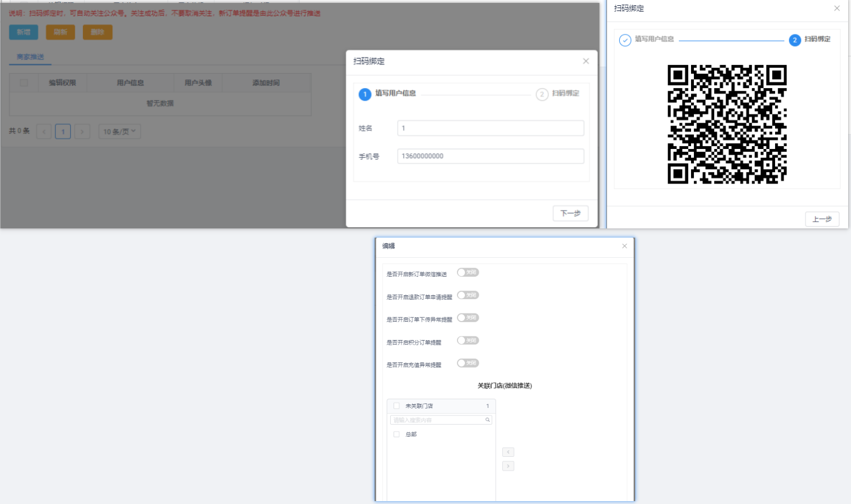This screenshot has height=504, width=851.
Task: Check the 总部 store checkbox
Action: (x=396, y=434)
